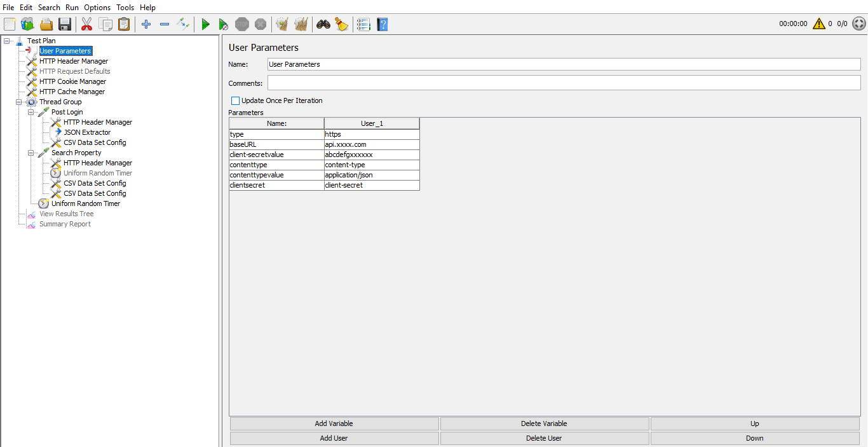
Task: Start the test with the green Start arrow
Action: (205, 24)
